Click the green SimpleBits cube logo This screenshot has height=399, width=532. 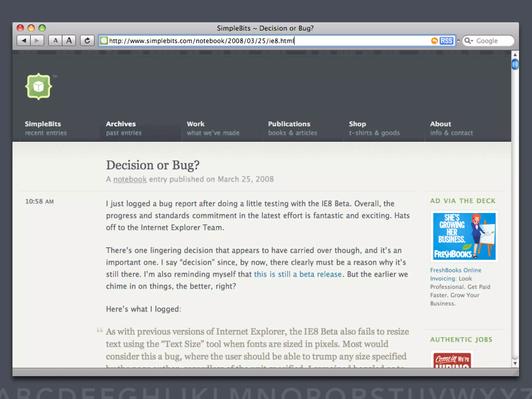coord(38,87)
